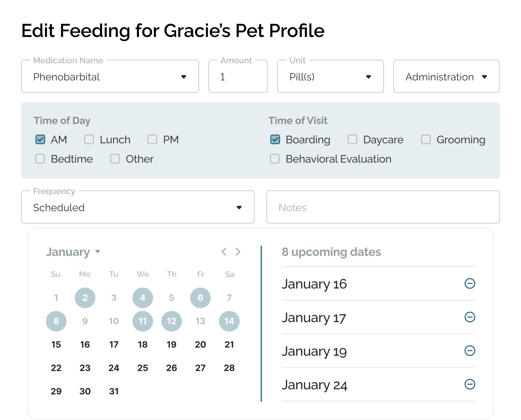Check the Daycare visit option
521x420 pixels.
coord(353,139)
